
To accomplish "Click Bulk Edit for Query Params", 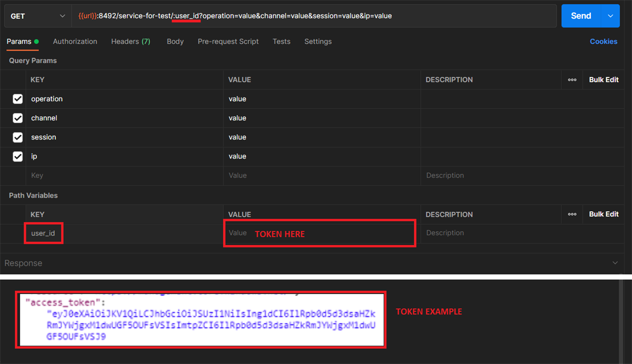I will pyautogui.click(x=603, y=80).
